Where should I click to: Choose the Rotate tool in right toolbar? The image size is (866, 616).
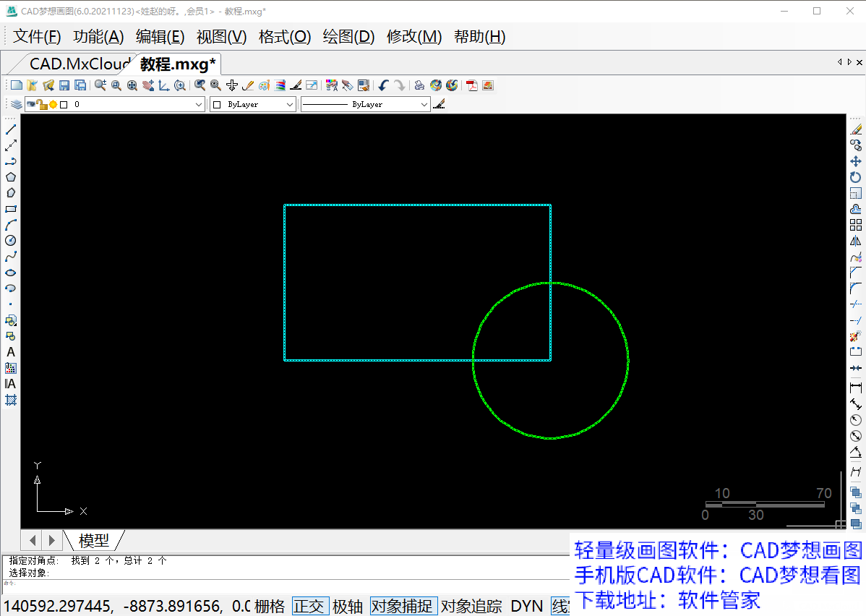coord(855,177)
